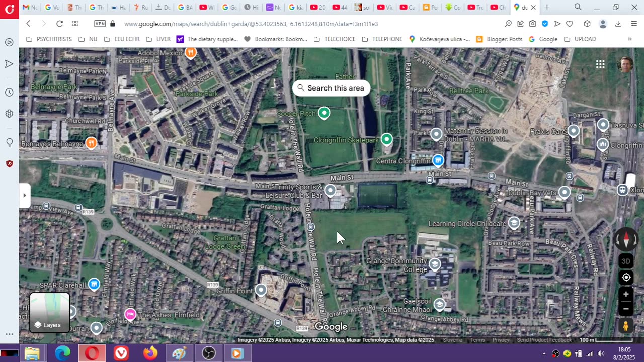Show the hidden bookmarks overflow chevron
This screenshot has width=644, height=362.
629,39
